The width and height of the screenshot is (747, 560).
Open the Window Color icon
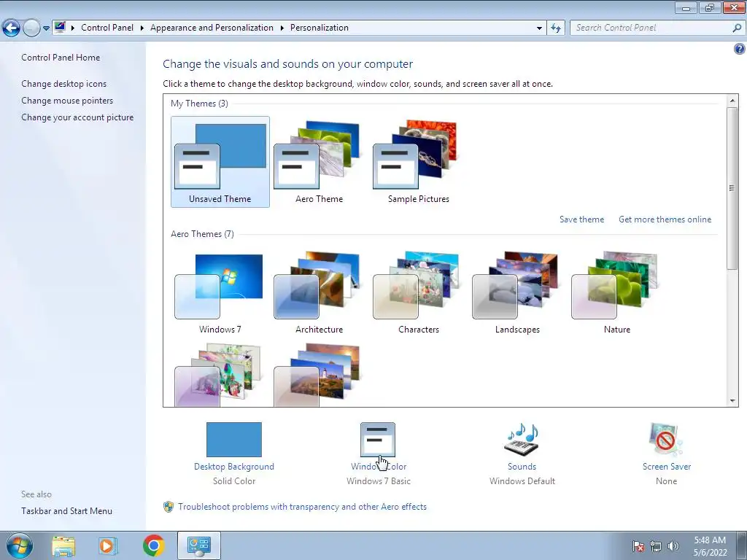click(x=378, y=439)
